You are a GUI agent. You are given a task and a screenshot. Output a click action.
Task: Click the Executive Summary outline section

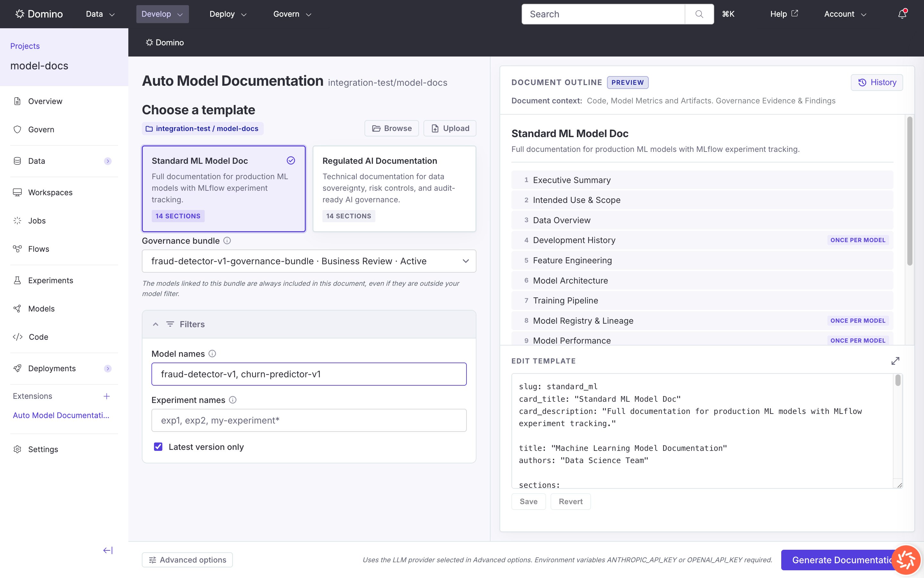(x=702, y=180)
